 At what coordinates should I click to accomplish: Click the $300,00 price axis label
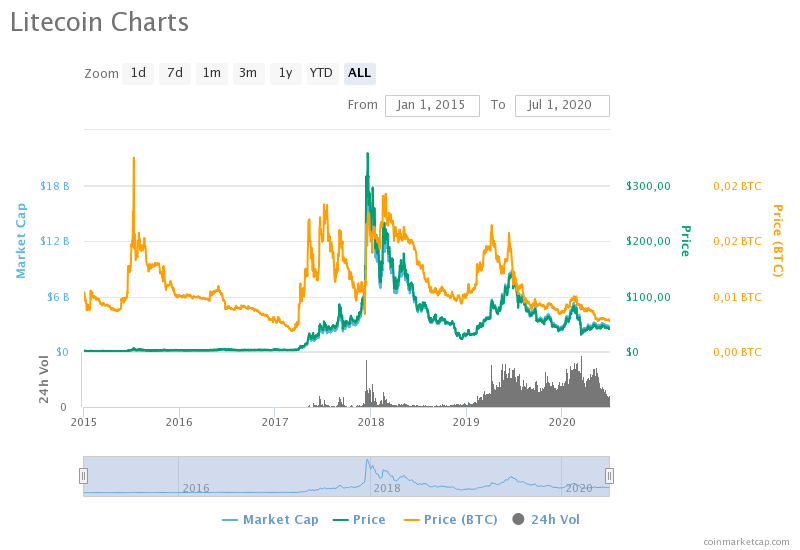648,186
